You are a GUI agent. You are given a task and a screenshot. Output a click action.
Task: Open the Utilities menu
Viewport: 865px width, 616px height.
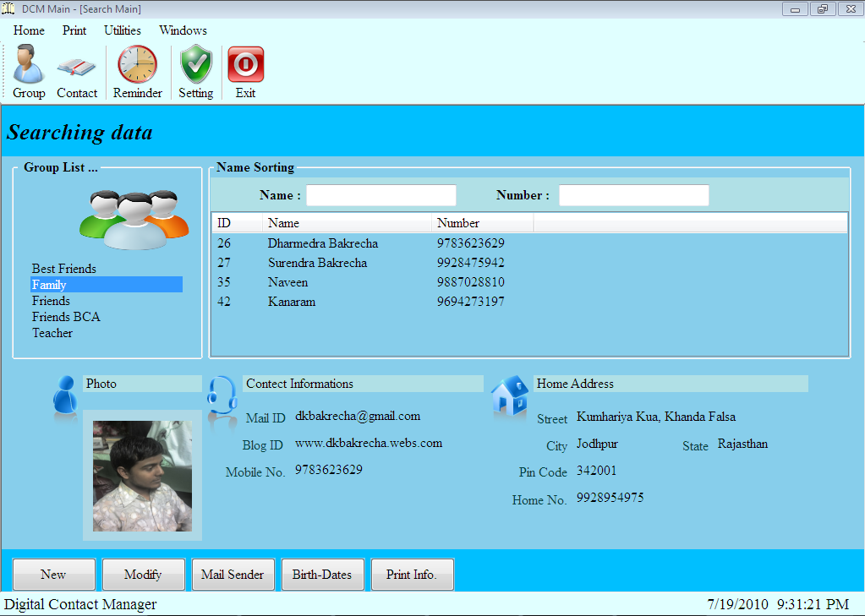pos(123,30)
